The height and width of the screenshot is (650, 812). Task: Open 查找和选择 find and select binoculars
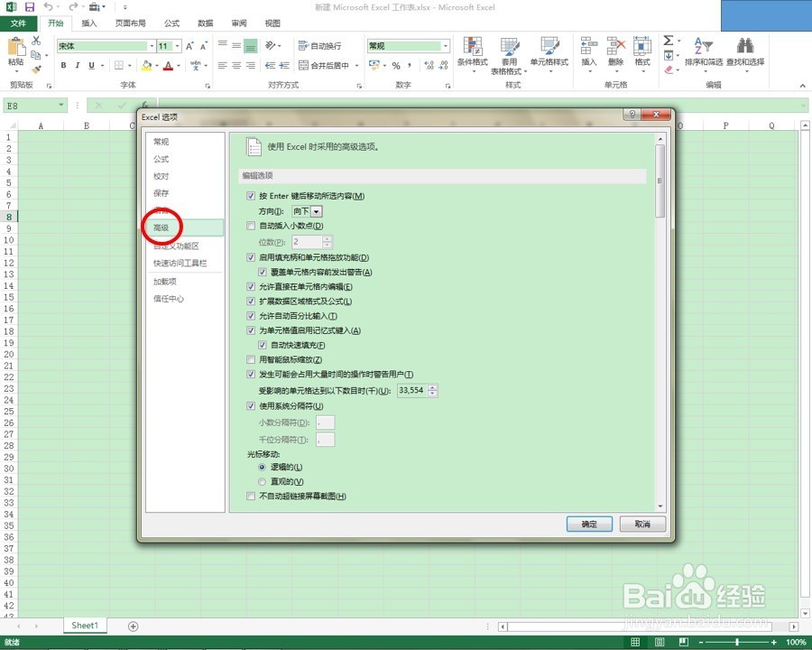(745, 53)
